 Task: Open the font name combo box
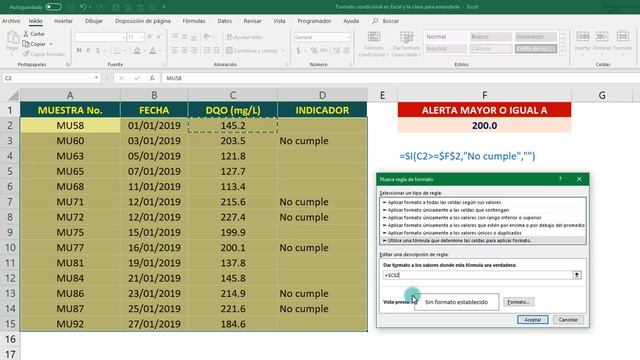pyautogui.click(x=100, y=37)
